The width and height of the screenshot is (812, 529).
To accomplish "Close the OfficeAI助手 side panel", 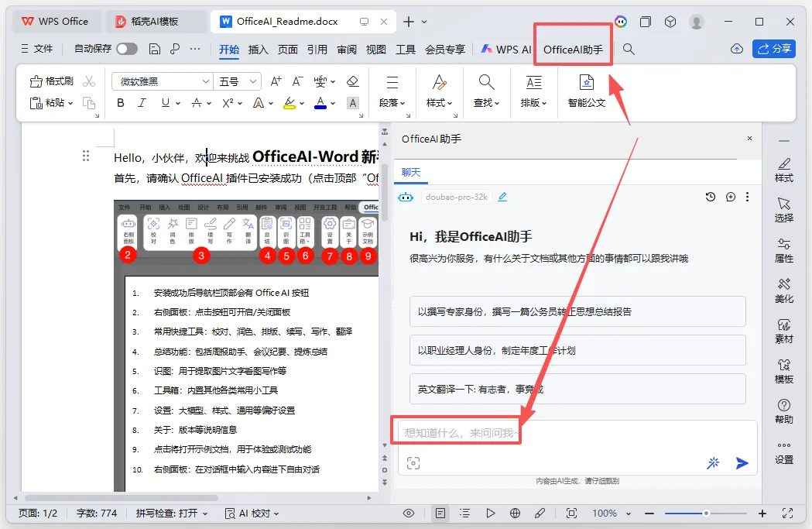I will [749, 139].
